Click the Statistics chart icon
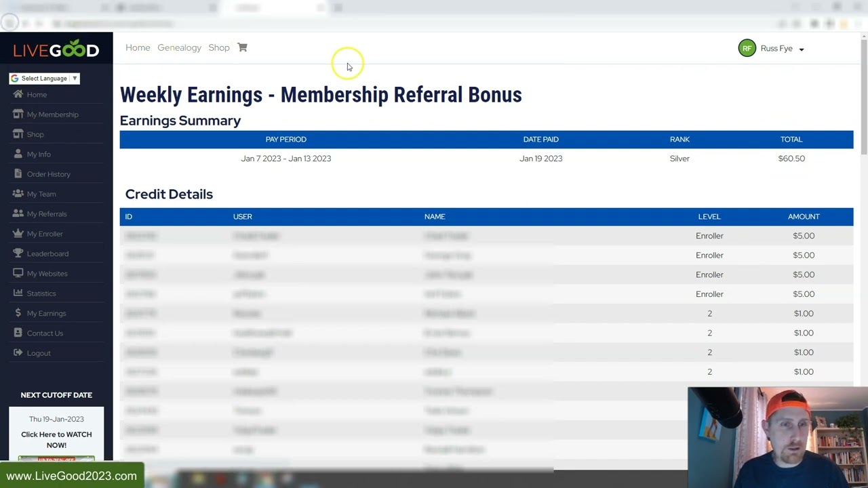 [x=18, y=293]
